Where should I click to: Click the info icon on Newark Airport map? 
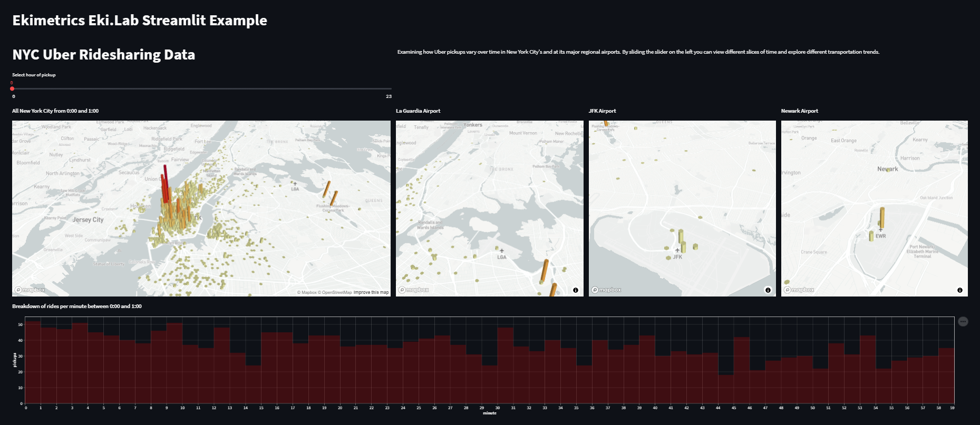point(960,290)
